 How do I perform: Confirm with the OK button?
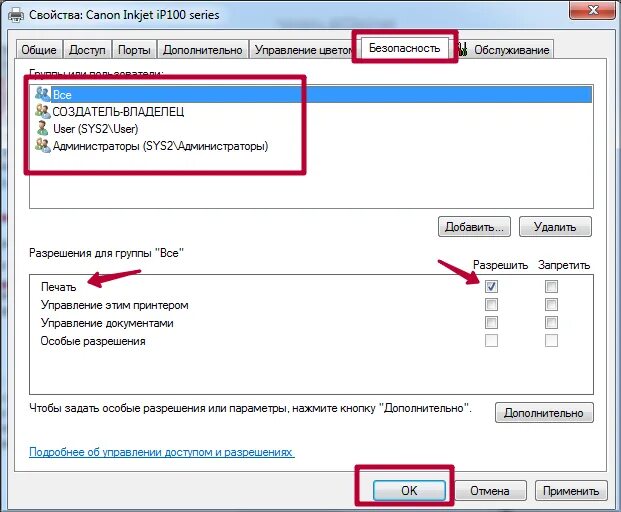409,491
